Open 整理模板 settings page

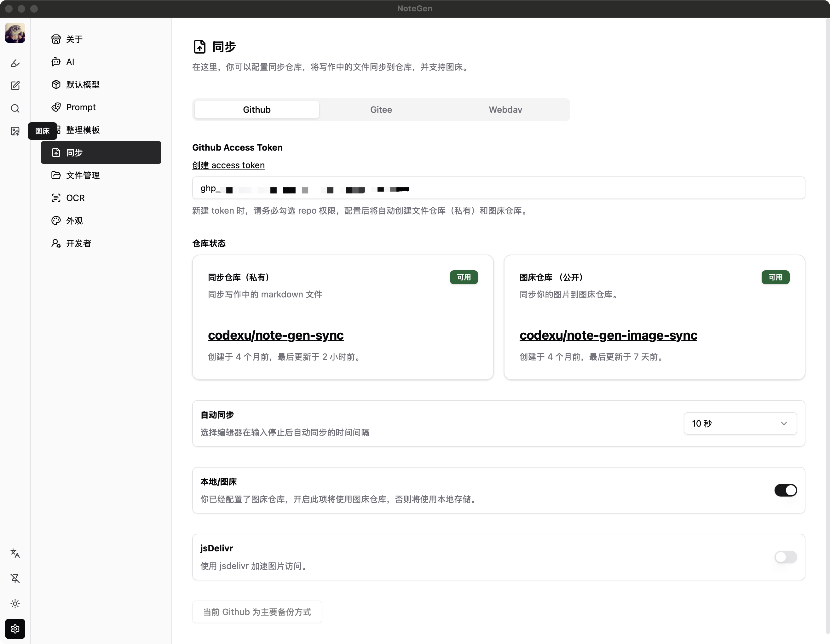click(x=101, y=130)
